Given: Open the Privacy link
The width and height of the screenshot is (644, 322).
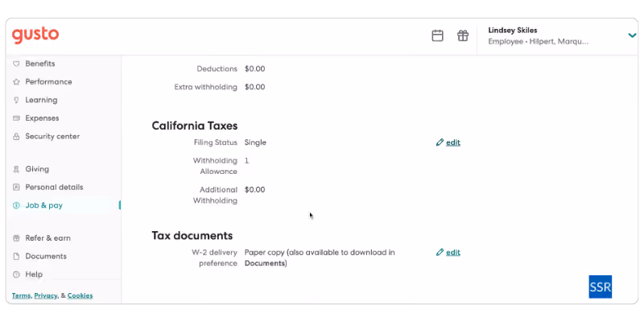Looking at the screenshot, I should [46, 295].
